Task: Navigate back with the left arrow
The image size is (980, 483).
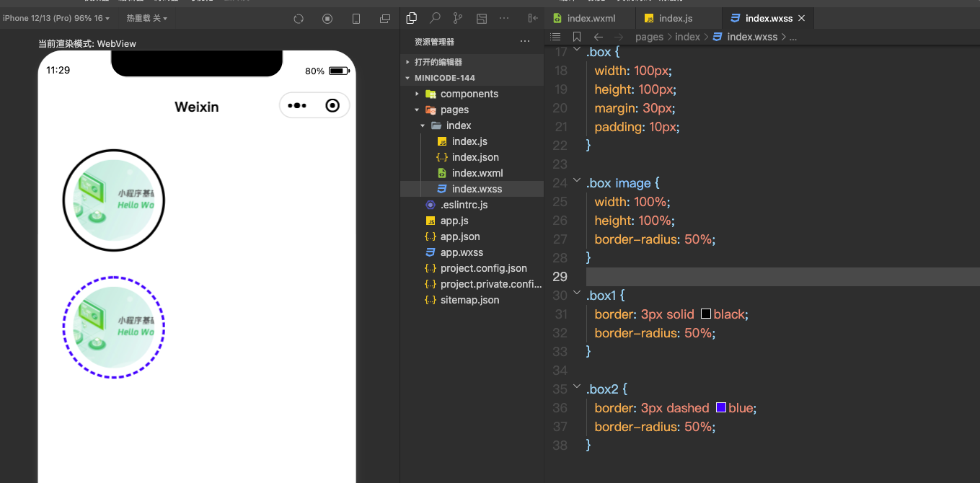Action: point(599,37)
